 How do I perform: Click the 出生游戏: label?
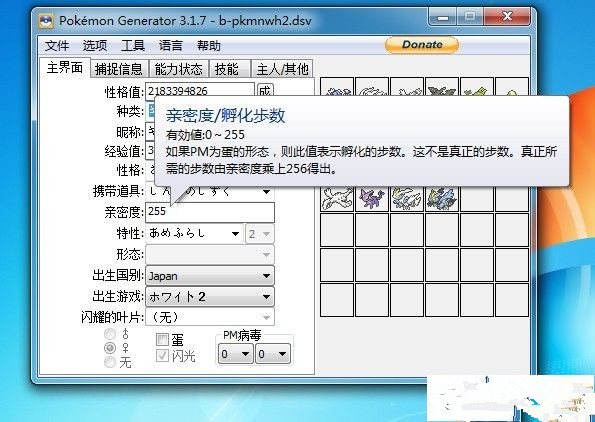118,296
